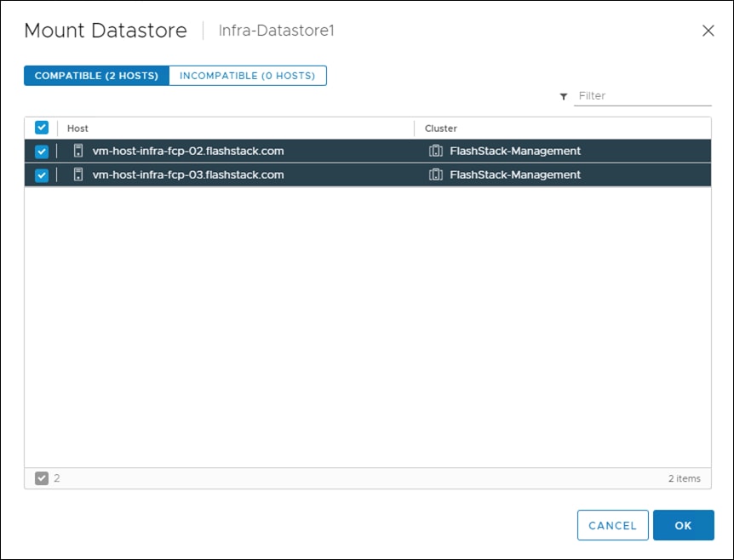Viewport: 734px width, 560px height.
Task: Cancel the Mount Datastore operation
Action: 612,525
